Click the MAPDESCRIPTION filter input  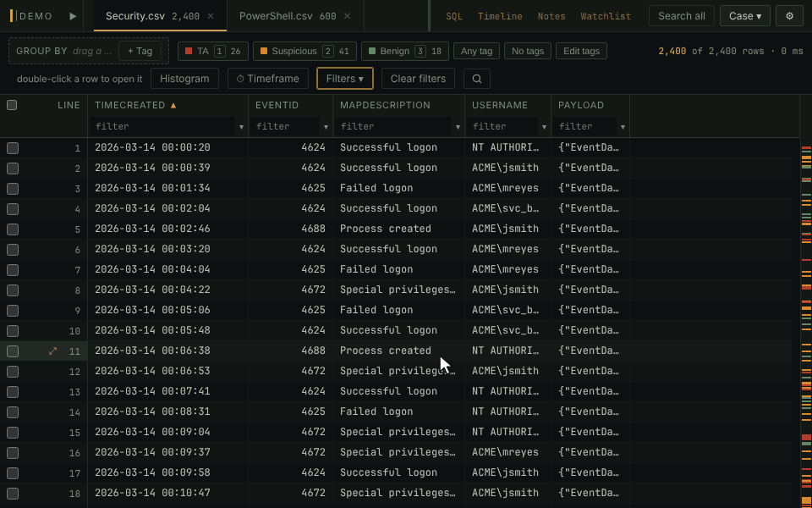(x=393, y=127)
